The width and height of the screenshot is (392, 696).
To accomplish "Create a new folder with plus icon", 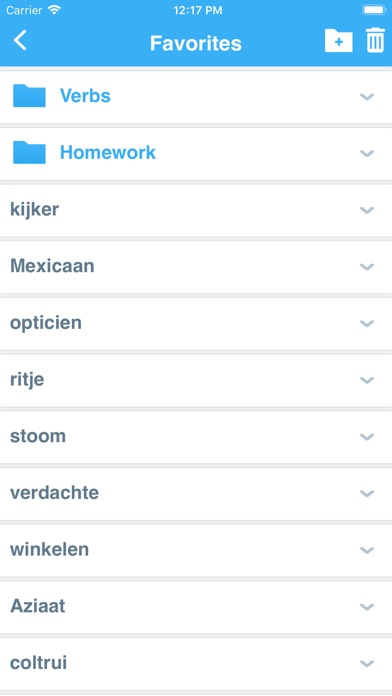I will point(339,41).
